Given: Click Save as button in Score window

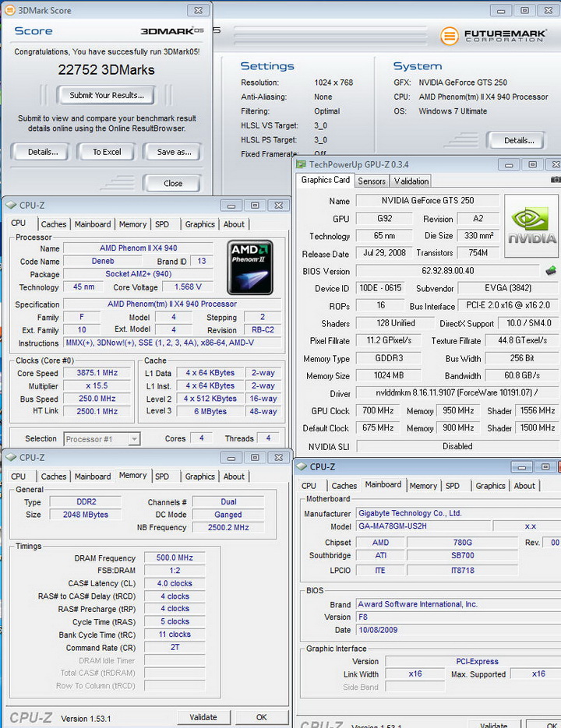Looking at the screenshot, I should click(174, 152).
